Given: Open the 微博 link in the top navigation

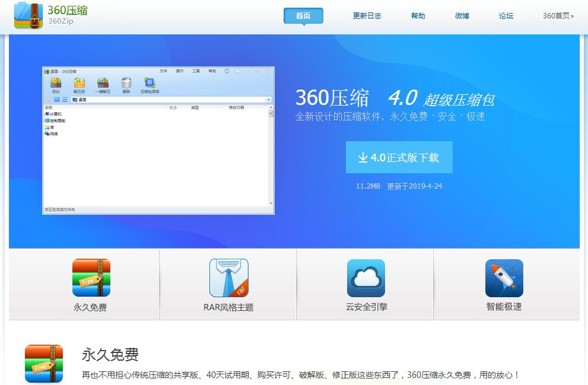Looking at the screenshot, I should [462, 16].
